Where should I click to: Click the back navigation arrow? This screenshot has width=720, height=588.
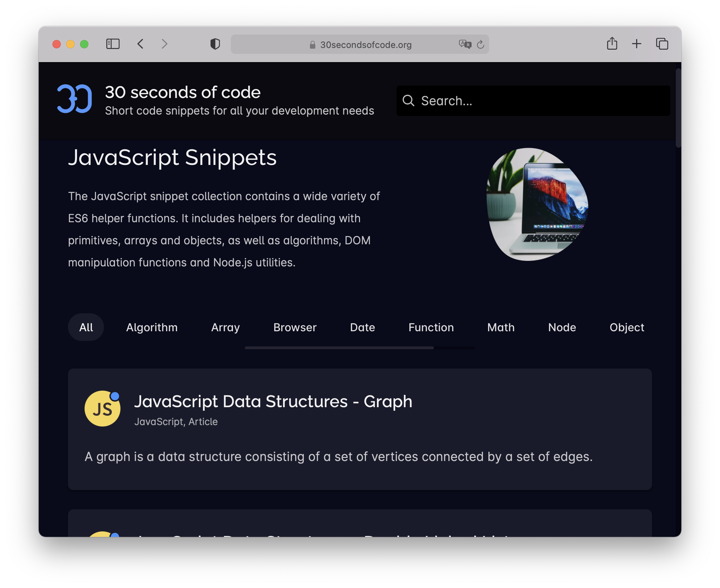(140, 44)
